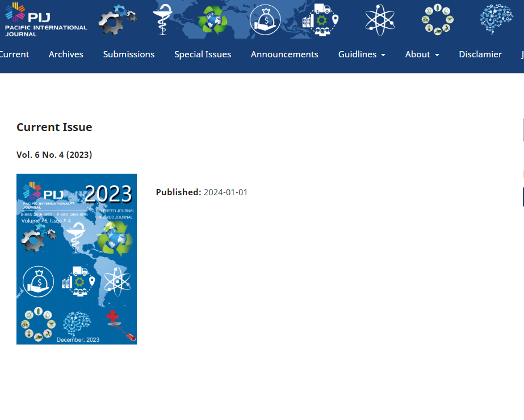This screenshot has width=524, height=420.
Task: Click the 2023 issue cover thumbnail
Action: tap(77, 259)
